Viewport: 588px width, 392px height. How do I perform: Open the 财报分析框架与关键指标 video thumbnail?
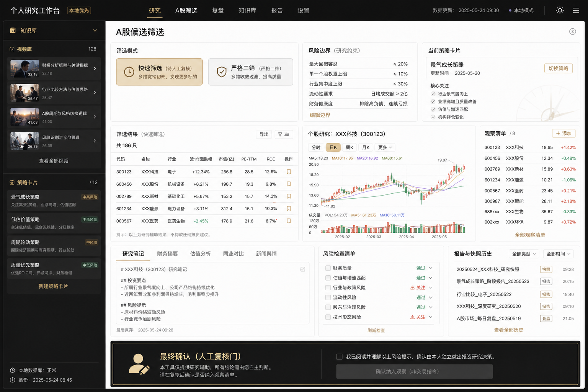tap(25, 69)
